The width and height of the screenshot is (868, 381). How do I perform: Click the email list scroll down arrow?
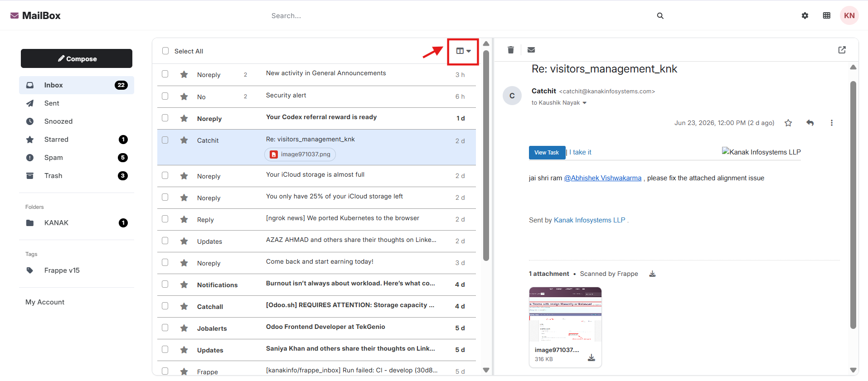[x=486, y=370]
